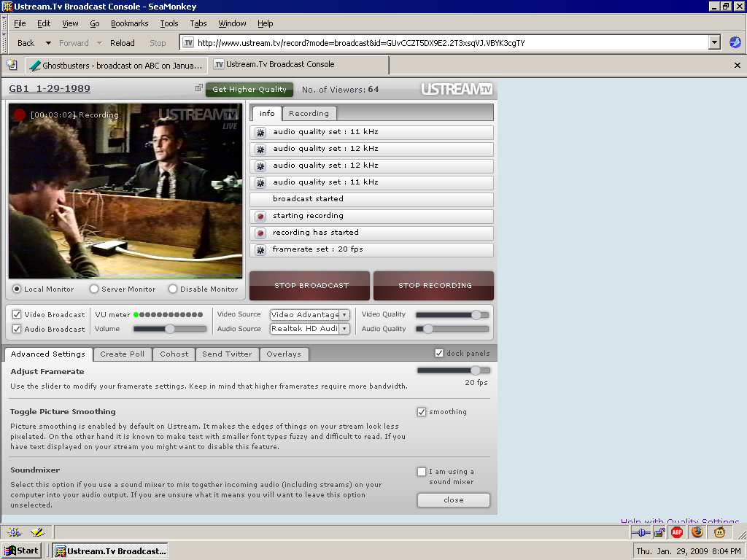Disable the smoothing checkbox
Viewport: 747px width, 560px height.
422,412
